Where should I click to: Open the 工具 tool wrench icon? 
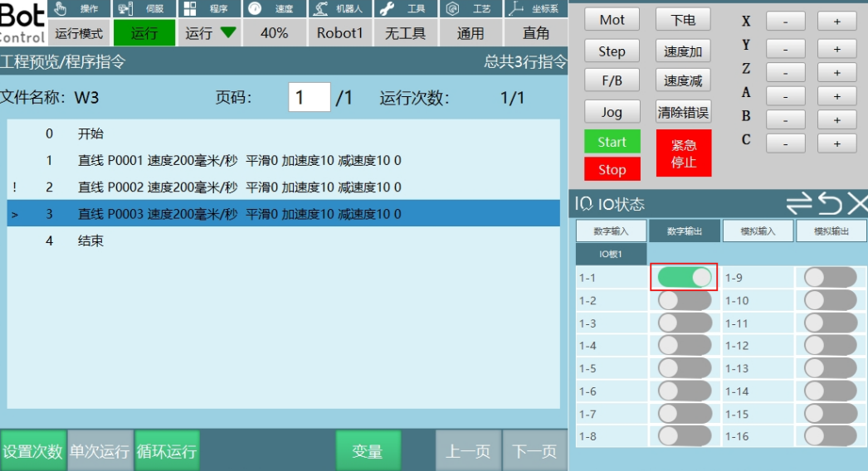(387, 8)
